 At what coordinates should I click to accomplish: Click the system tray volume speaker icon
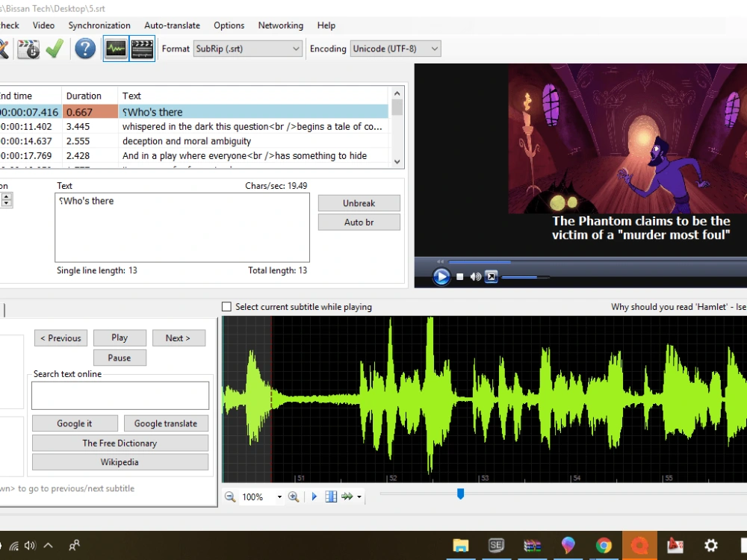[30, 546]
